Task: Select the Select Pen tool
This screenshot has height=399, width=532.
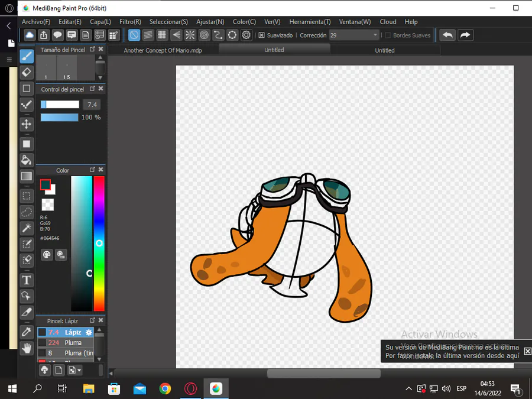Action: tap(27, 244)
